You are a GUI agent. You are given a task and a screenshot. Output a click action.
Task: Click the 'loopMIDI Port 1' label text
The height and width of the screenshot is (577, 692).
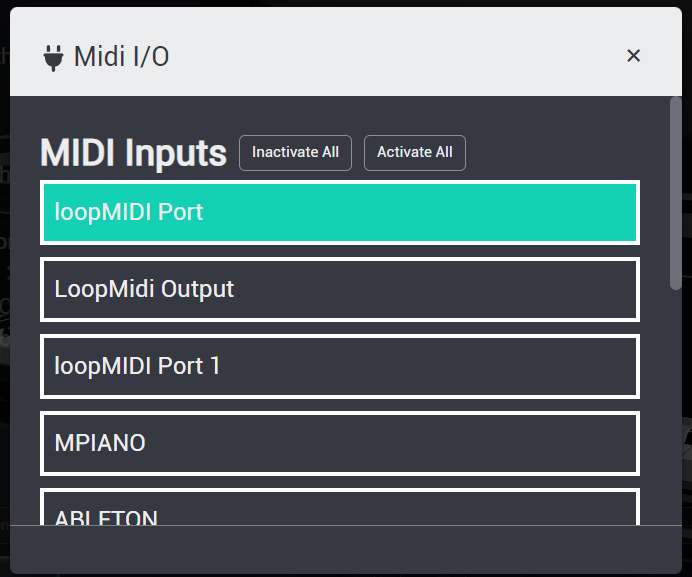pos(137,366)
